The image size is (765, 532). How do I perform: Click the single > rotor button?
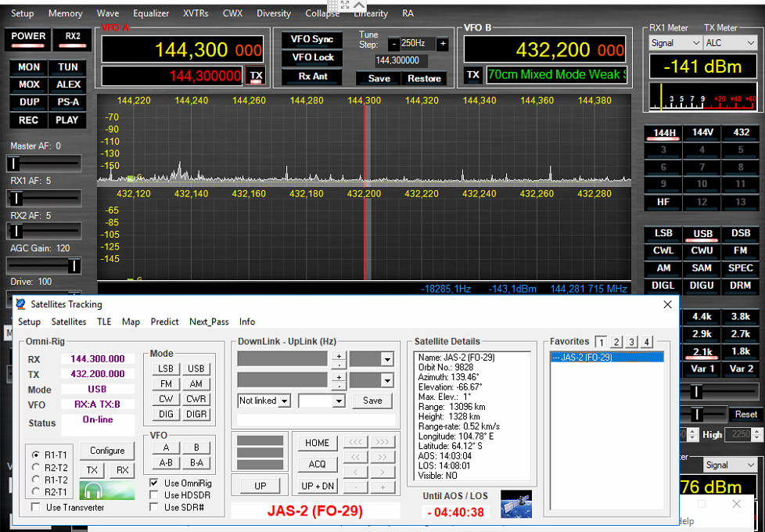click(382, 472)
